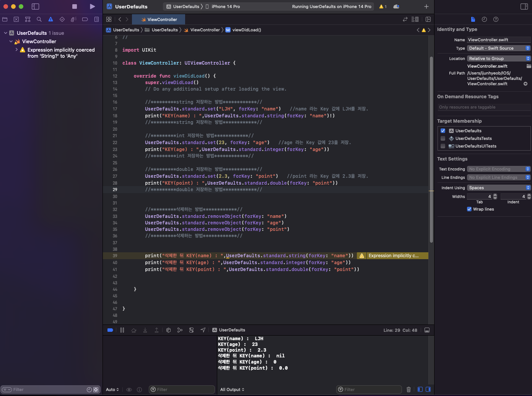Expand the 'Expression implicitly coerced' warning
The width and height of the screenshot is (532, 396).
[16, 50]
